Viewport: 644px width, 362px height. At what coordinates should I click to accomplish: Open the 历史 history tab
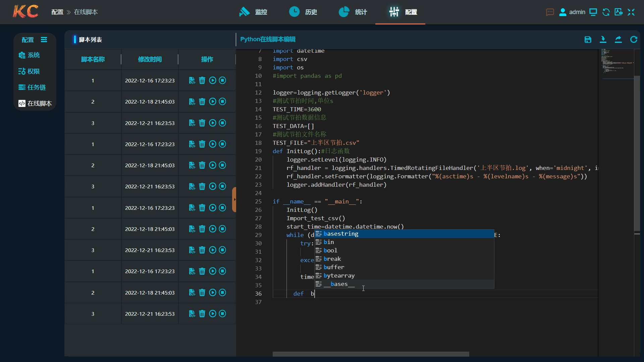point(303,12)
